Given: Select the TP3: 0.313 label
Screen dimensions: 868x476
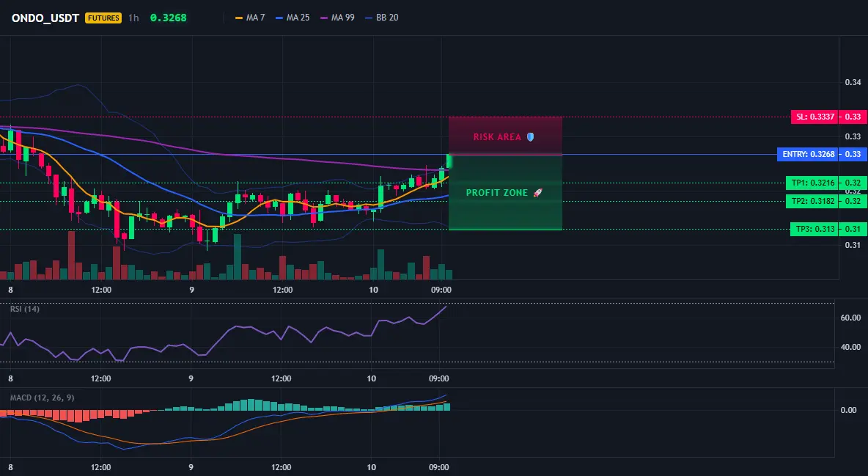Looking at the screenshot, I should click(x=814, y=229).
